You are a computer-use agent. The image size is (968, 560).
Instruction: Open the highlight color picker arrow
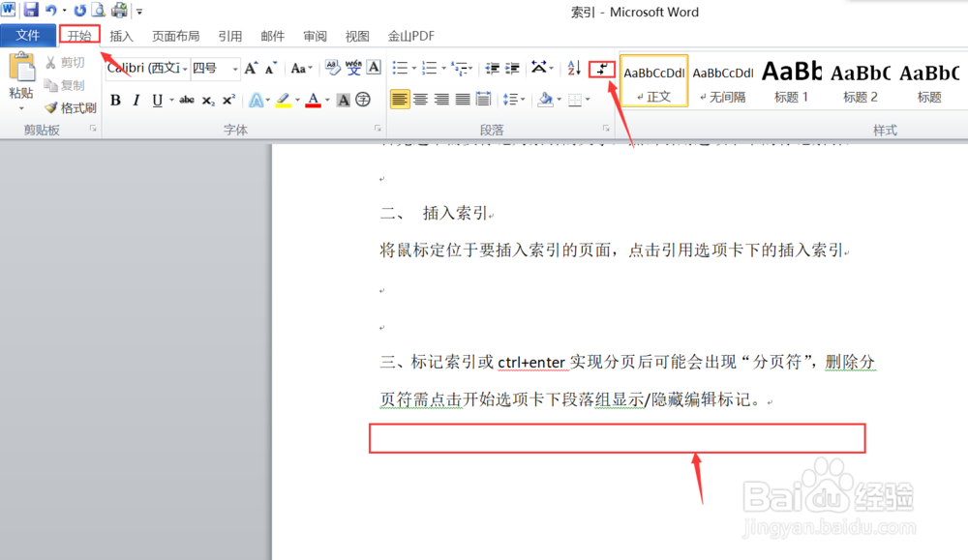[x=297, y=100]
